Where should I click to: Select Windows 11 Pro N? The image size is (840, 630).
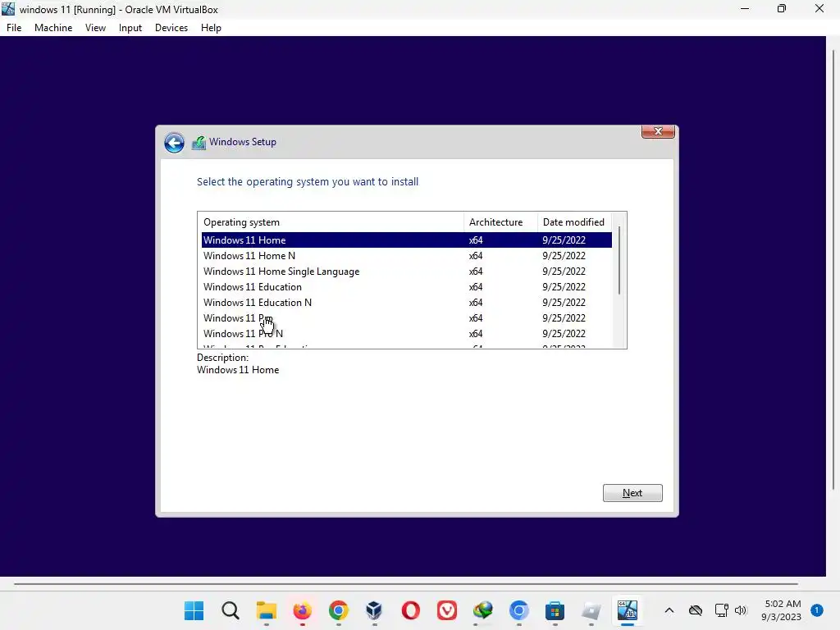point(406,333)
